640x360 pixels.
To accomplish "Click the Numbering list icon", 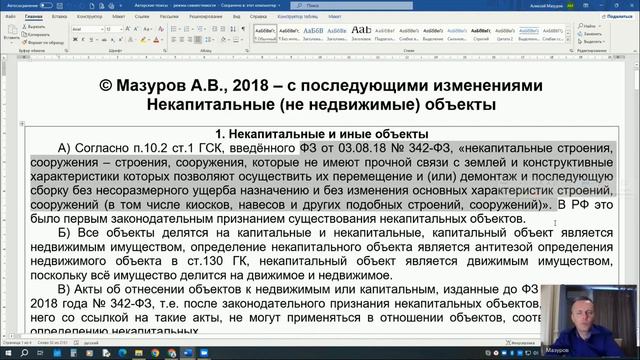I will click(x=187, y=29).
